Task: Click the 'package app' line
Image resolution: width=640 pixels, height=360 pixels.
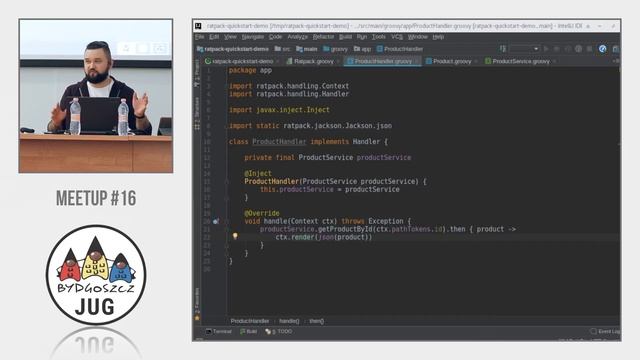Action: pos(250,70)
